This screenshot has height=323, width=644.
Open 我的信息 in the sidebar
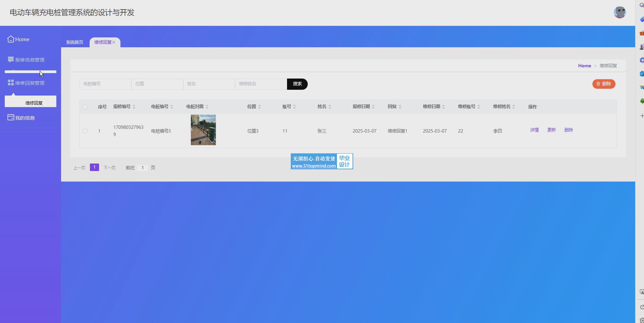25,118
